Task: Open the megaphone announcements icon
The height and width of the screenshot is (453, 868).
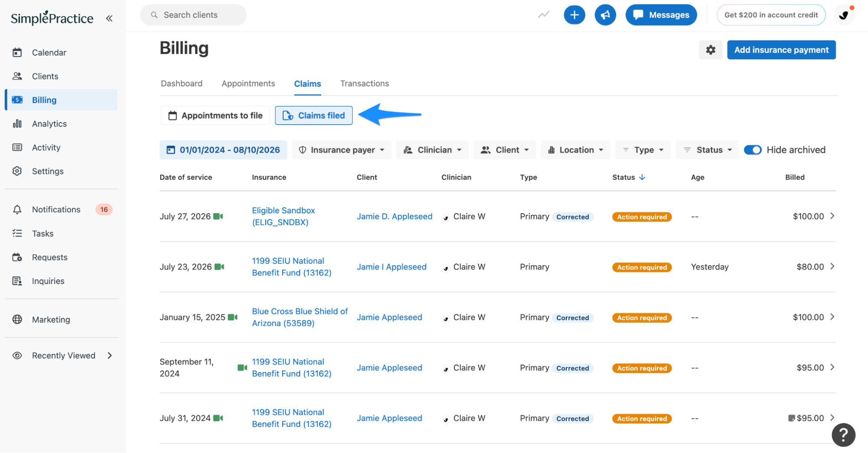Action: (605, 15)
